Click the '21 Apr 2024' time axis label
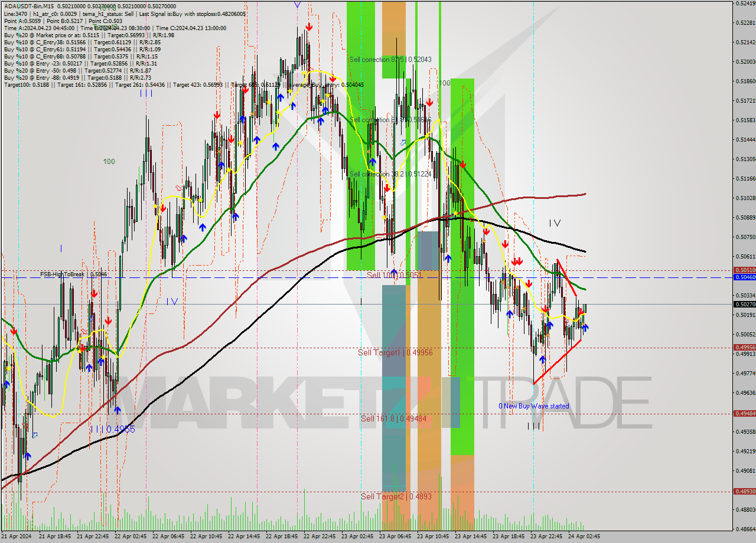 18,537
